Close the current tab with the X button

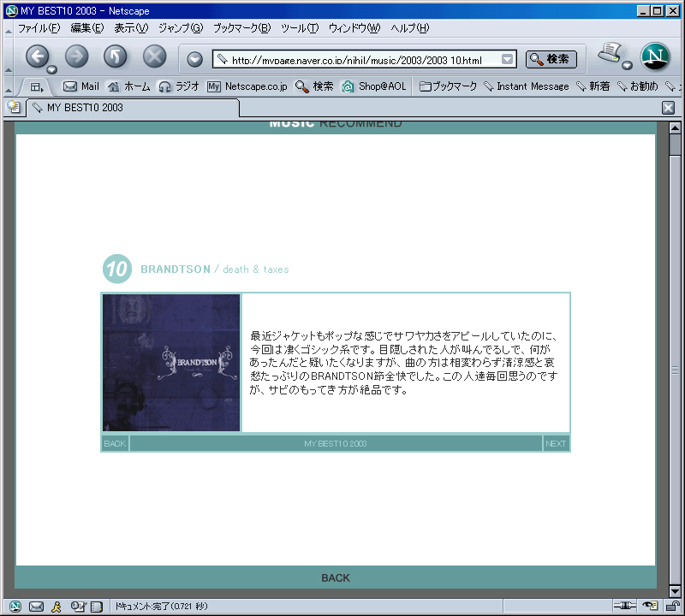tap(668, 108)
